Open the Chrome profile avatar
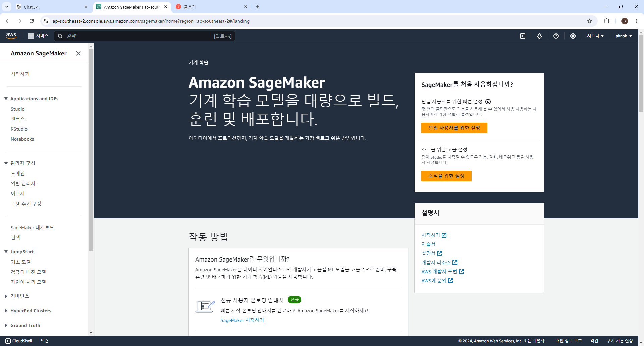 [625, 21]
